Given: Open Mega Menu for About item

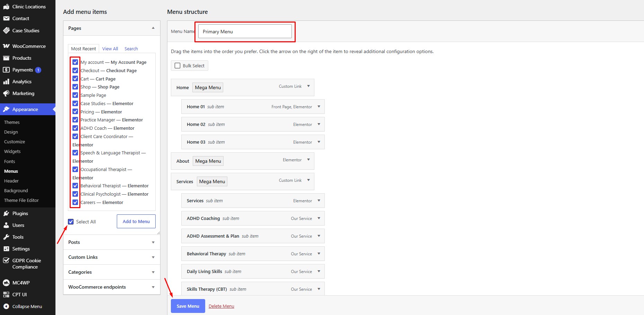Looking at the screenshot, I should (208, 161).
